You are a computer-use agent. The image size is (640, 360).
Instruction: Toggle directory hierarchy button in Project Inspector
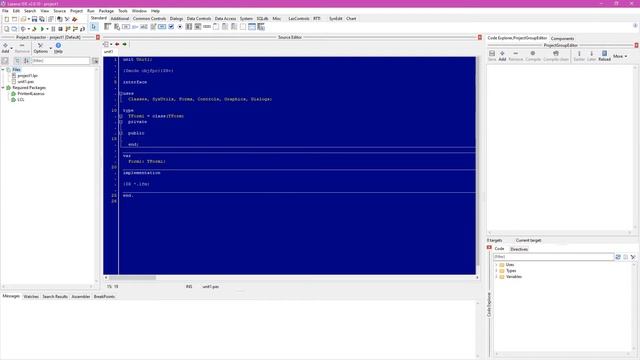click(x=17, y=60)
